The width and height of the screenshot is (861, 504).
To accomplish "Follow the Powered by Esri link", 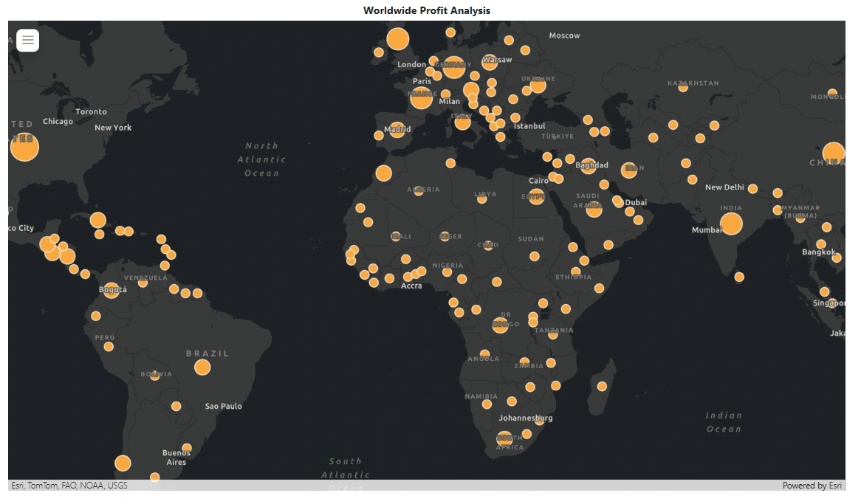I will [x=812, y=486].
